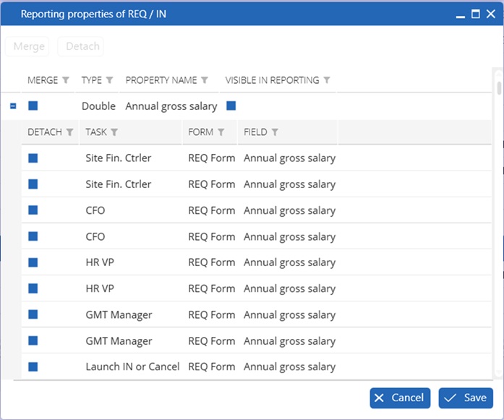Click the vertical scrollbar thumb

pos(499,88)
